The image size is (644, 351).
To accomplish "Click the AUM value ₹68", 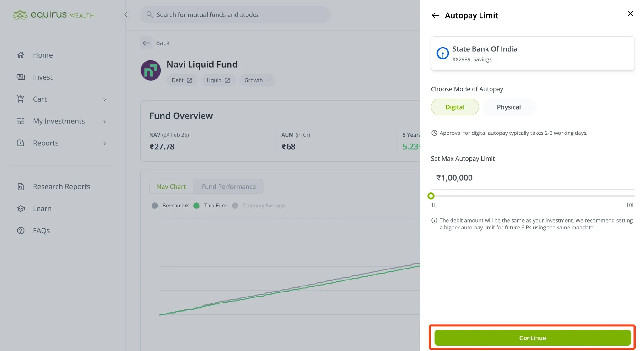I will click(x=288, y=147).
